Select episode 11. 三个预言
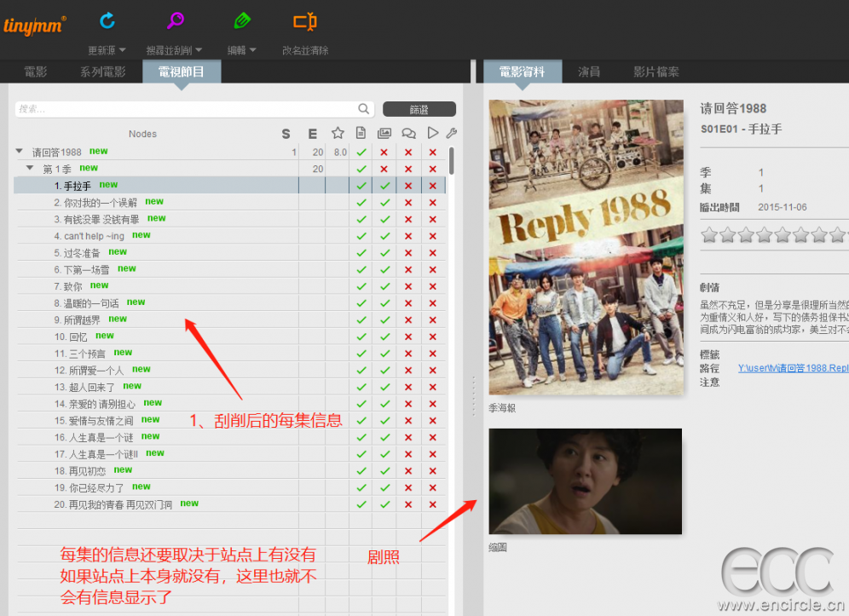Screen dimensions: 849x616 tap(79, 354)
